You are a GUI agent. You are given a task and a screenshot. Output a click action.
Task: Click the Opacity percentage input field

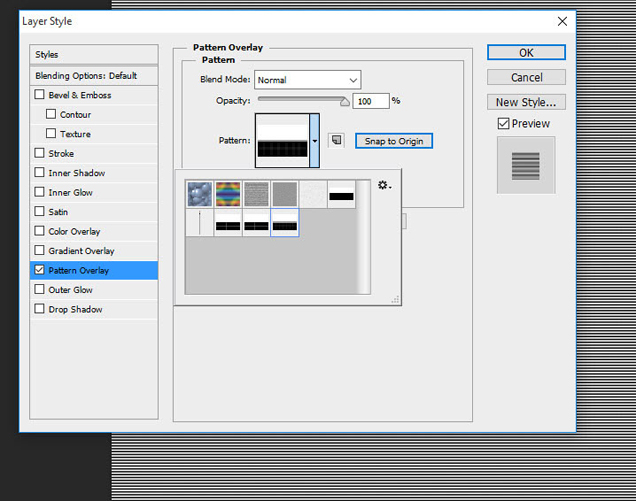(370, 101)
